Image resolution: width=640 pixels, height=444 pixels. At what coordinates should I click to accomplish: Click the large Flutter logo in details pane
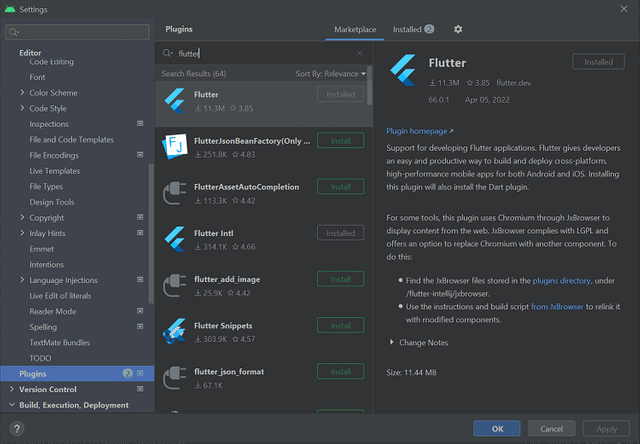coord(403,70)
